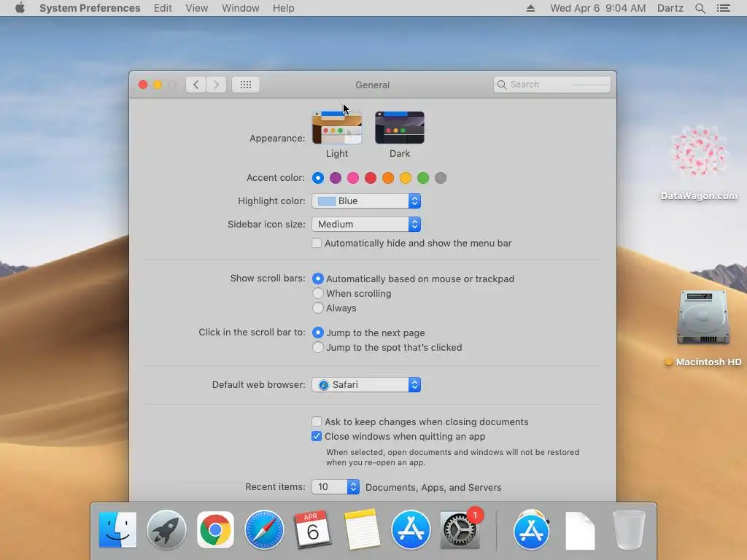Open the View menu
This screenshot has height=560, width=747.
[197, 8]
